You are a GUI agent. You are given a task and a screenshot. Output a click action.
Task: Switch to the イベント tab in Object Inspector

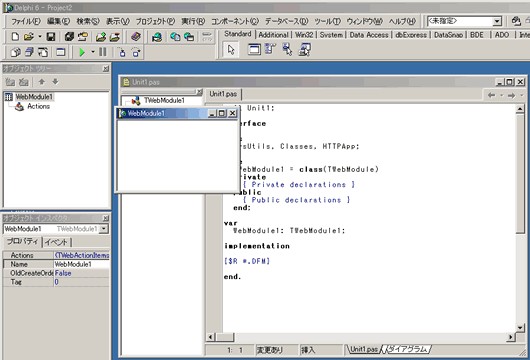click(x=56, y=242)
